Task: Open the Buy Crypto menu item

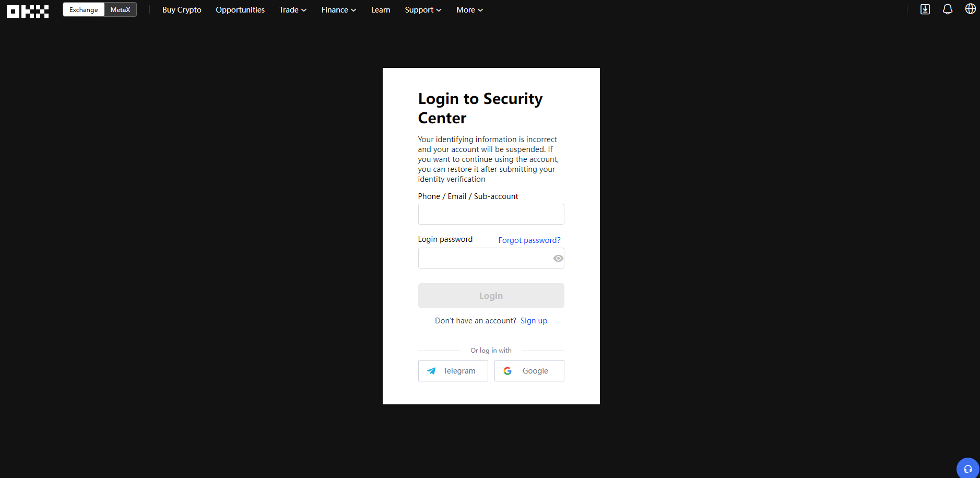Action: pos(182,10)
